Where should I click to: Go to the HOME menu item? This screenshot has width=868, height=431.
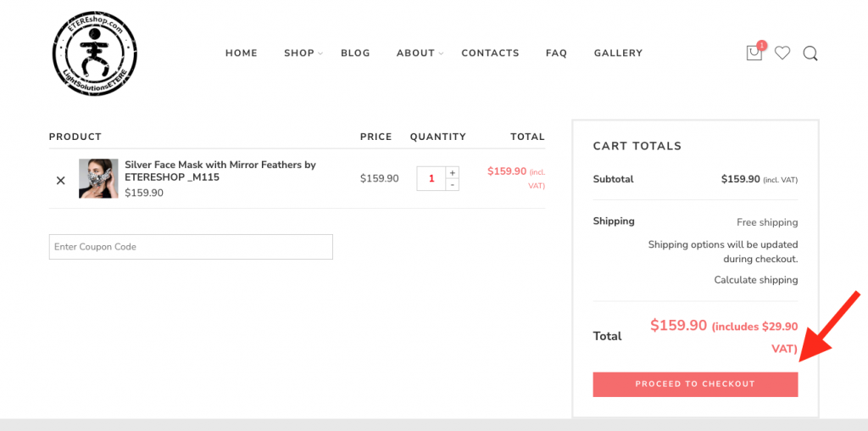pyautogui.click(x=242, y=53)
